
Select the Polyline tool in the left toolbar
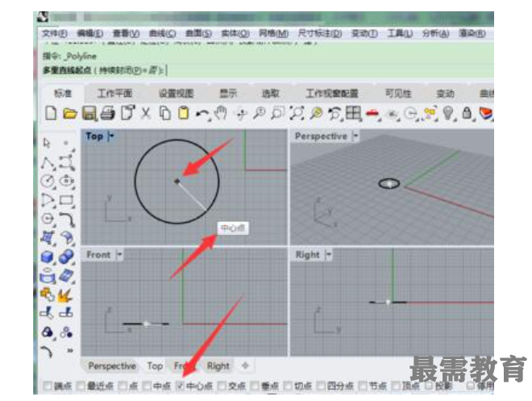click(x=48, y=163)
